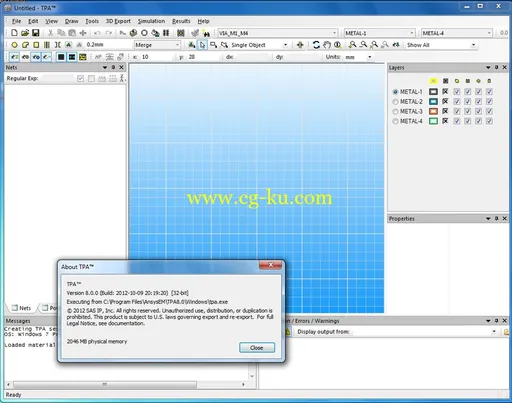Click the green move cross icon
This screenshot has height=403, width=512.
tap(300, 45)
